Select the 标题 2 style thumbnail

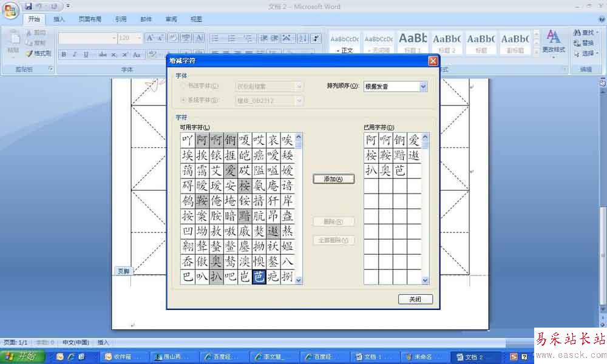pyautogui.click(x=446, y=43)
